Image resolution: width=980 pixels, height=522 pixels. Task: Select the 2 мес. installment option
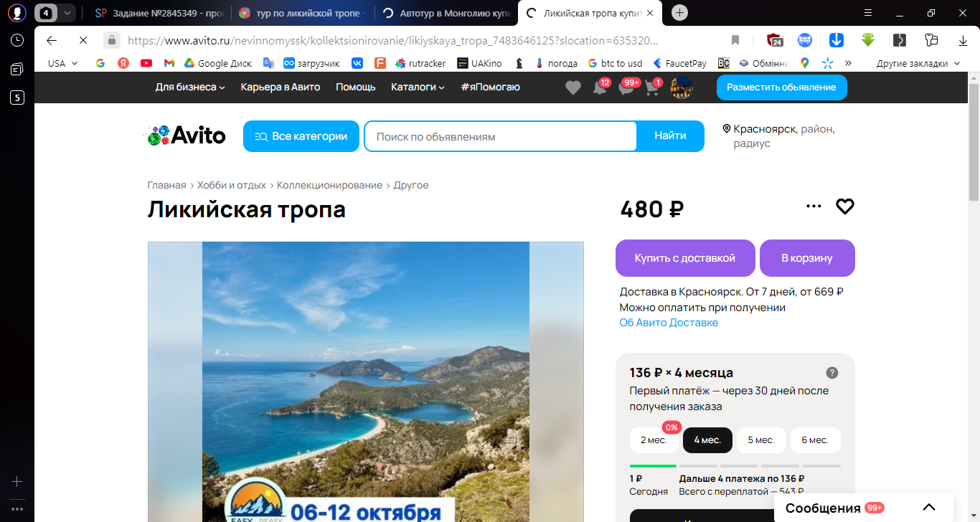pyautogui.click(x=654, y=440)
